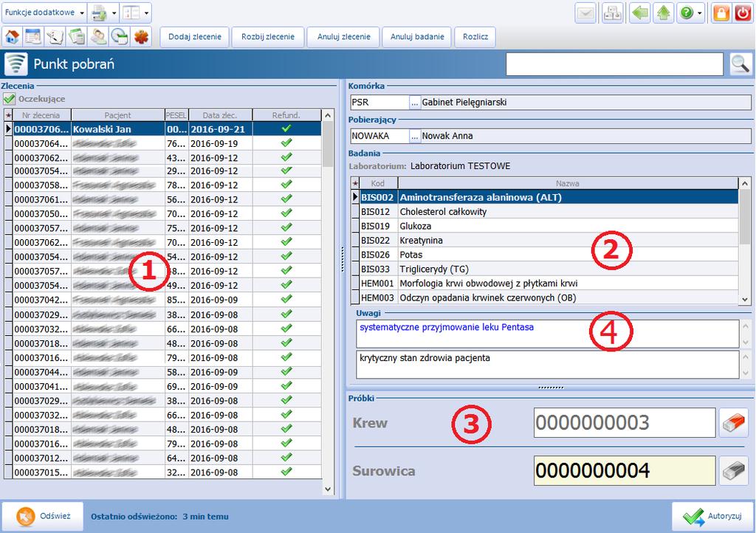Sort orders by Nr zlecenia column header
This screenshot has height=533, width=756.
pyautogui.click(x=41, y=115)
